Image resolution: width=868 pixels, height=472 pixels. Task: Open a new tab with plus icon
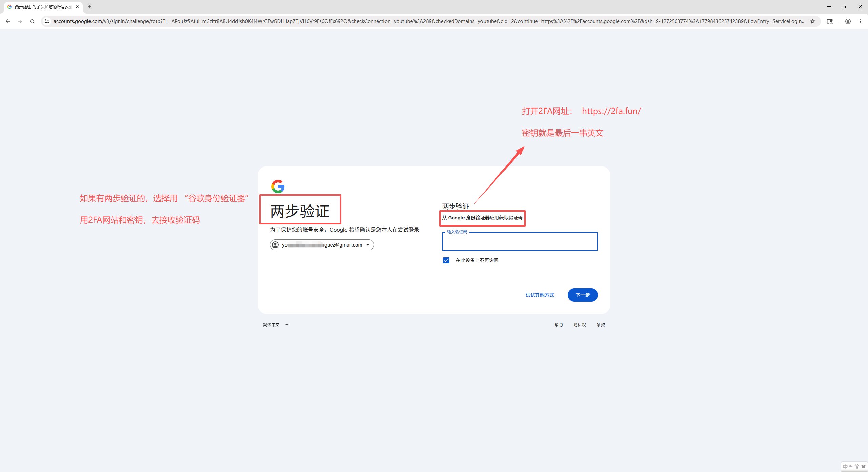pos(90,7)
